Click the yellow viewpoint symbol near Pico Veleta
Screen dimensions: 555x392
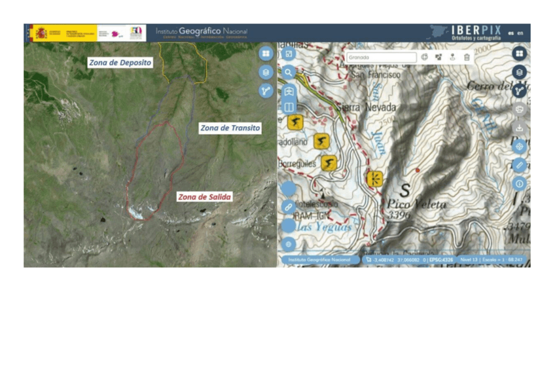click(x=375, y=179)
